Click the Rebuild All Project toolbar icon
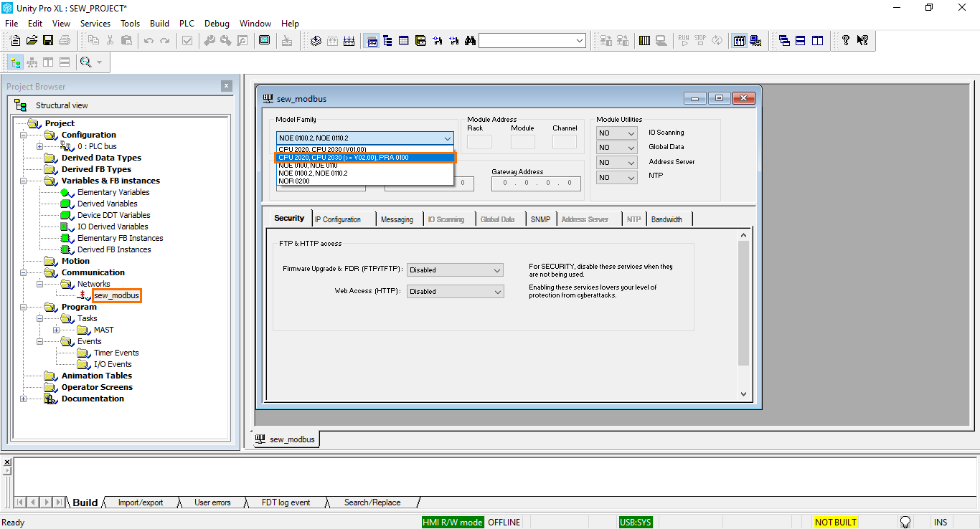 349,41
